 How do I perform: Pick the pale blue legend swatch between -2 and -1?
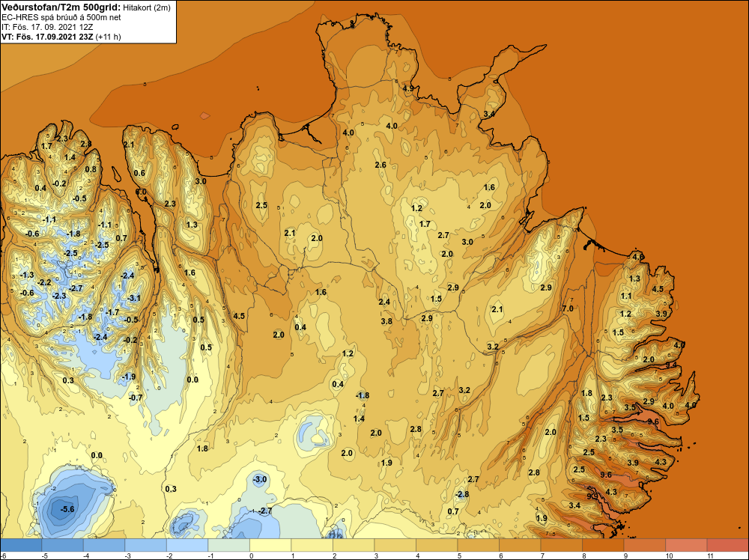click(187, 545)
